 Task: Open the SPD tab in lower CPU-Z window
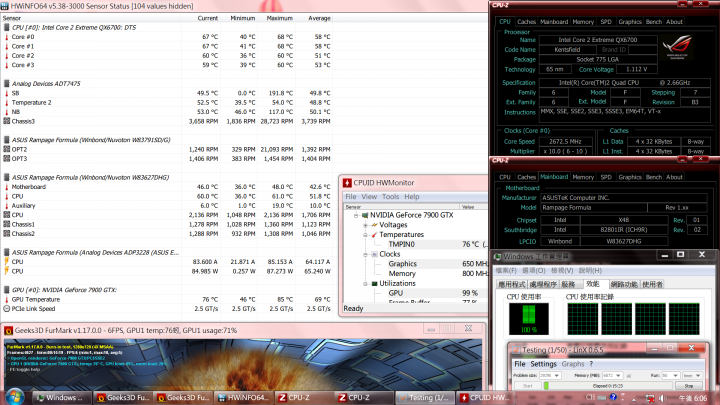pyautogui.click(x=606, y=177)
